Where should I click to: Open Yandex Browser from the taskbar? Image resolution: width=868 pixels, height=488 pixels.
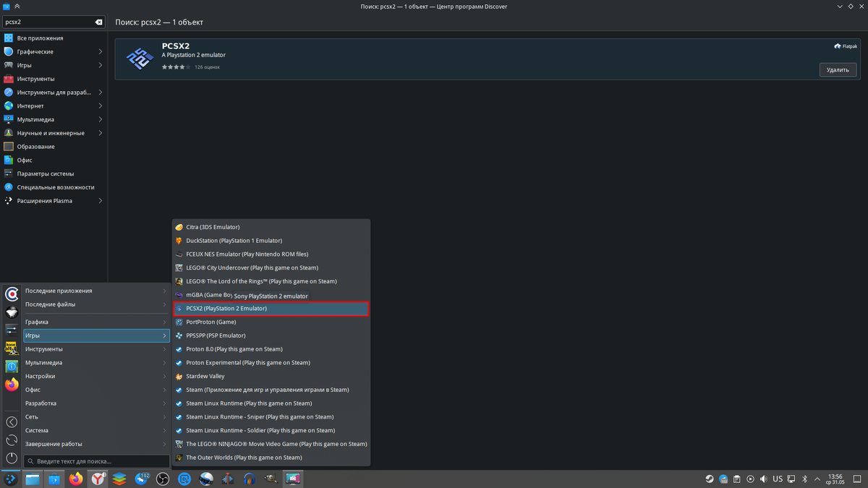point(98,479)
